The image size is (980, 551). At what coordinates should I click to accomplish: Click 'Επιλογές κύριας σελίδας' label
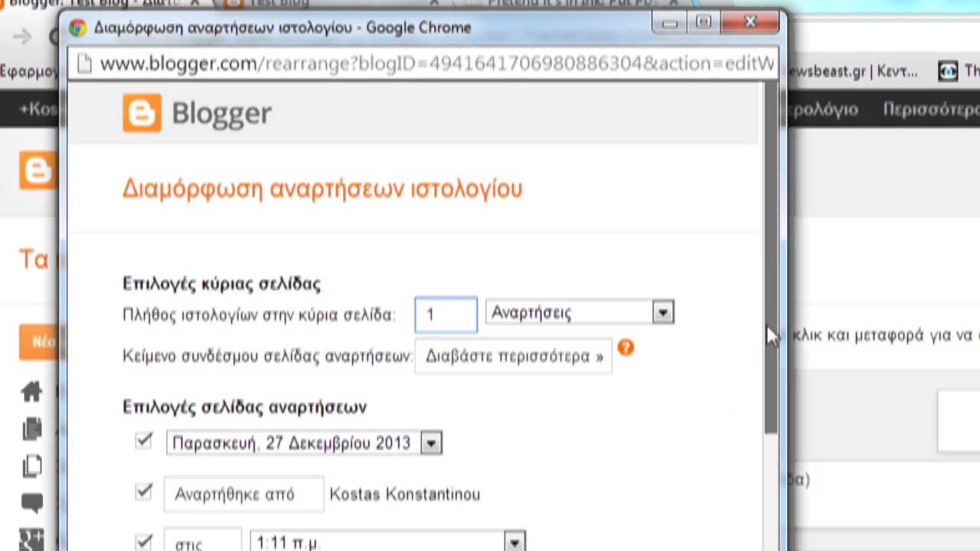221,284
